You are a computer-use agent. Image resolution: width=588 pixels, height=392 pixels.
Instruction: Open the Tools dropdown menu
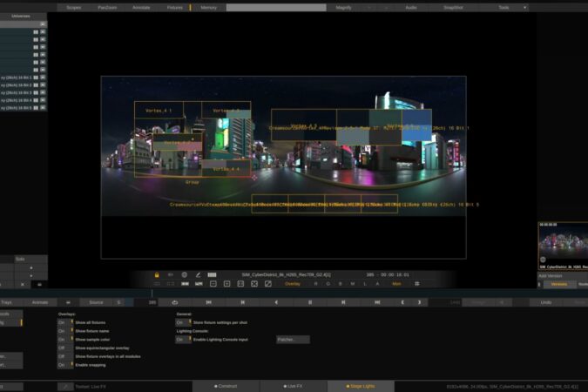[507, 7]
